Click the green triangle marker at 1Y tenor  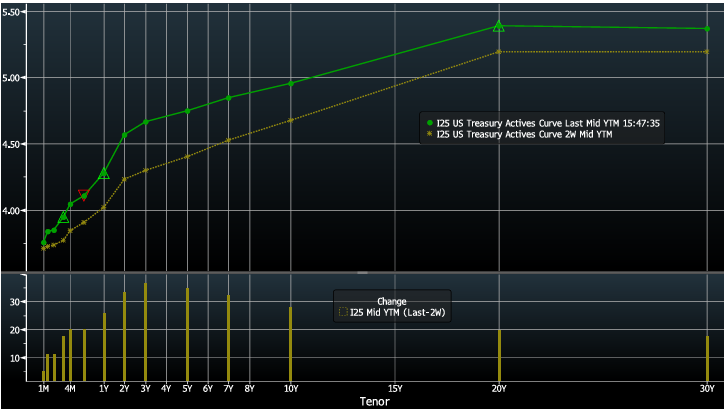[x=104, y=174]
